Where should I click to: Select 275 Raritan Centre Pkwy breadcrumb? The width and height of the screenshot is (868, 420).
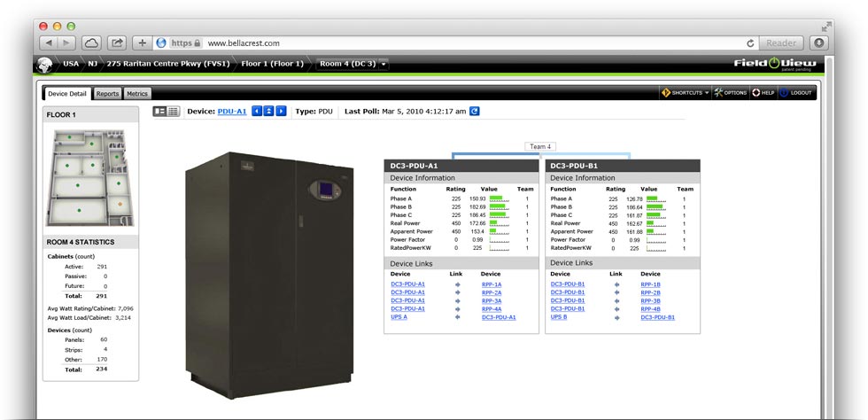[168, 64]
